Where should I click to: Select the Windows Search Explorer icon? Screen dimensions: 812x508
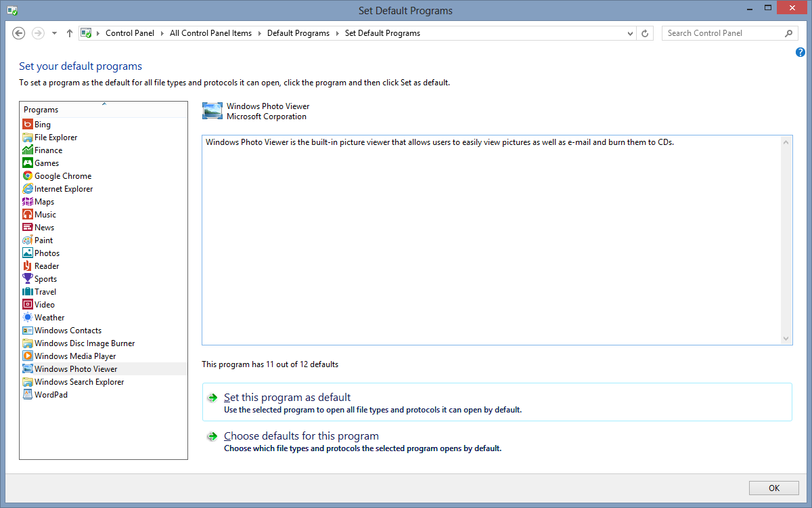pos(28,382)
